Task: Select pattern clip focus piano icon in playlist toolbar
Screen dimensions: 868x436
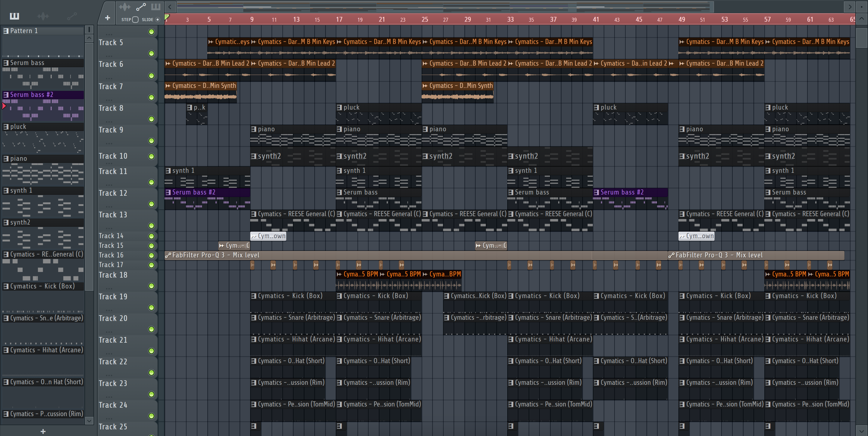Action: coord(156,7)
